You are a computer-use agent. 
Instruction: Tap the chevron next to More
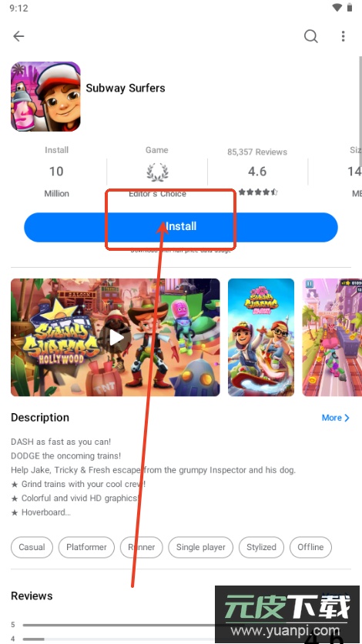click(x=347, y=418)
